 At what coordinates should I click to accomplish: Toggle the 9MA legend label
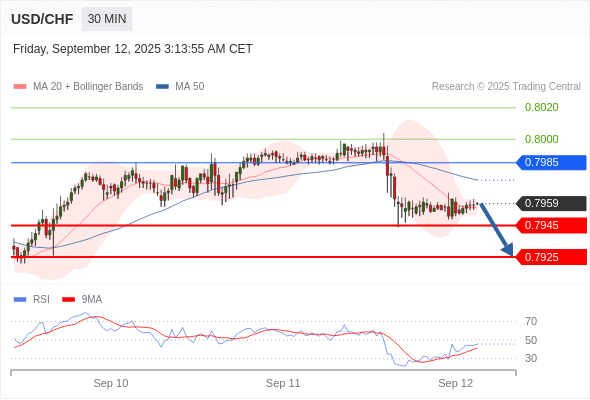click(92, 300)
